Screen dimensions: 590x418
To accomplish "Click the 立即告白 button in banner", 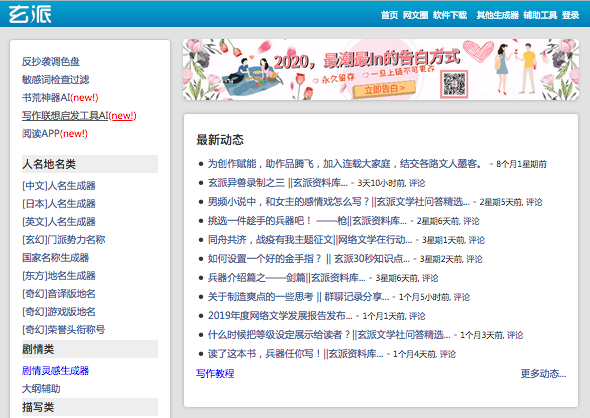I will point(384,90).
